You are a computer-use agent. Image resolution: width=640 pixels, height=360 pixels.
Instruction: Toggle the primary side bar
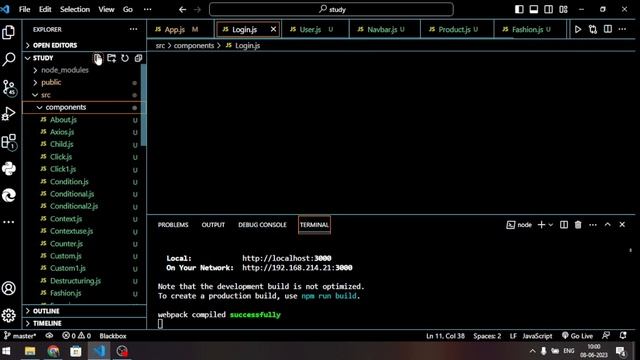pos(519,9)
